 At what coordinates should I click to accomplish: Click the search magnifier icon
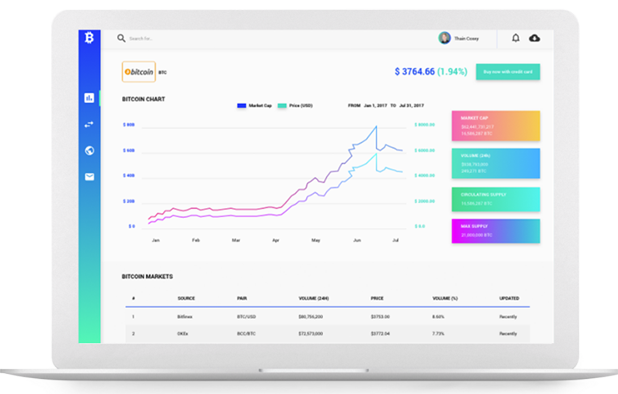[x=121, y=38]
